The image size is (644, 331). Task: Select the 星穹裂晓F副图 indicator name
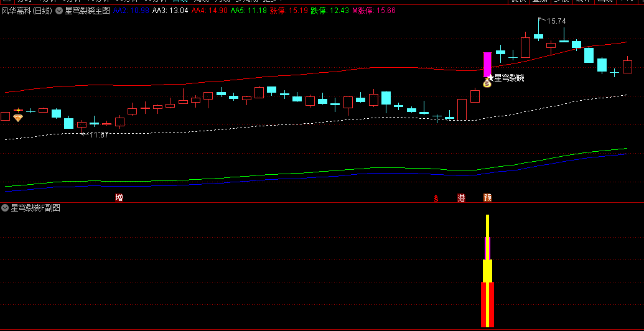[35, 208]
